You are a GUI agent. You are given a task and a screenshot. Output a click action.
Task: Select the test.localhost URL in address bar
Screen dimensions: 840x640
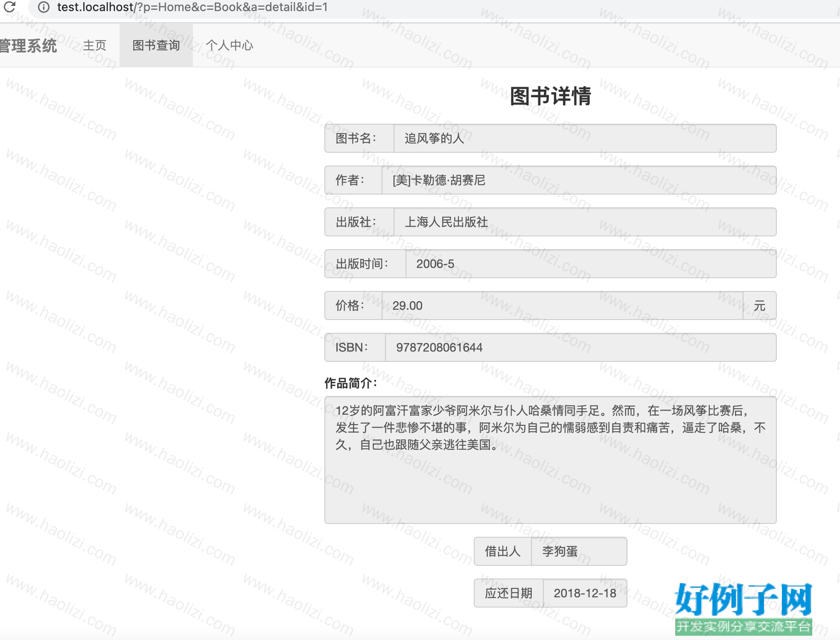point(192,7)
